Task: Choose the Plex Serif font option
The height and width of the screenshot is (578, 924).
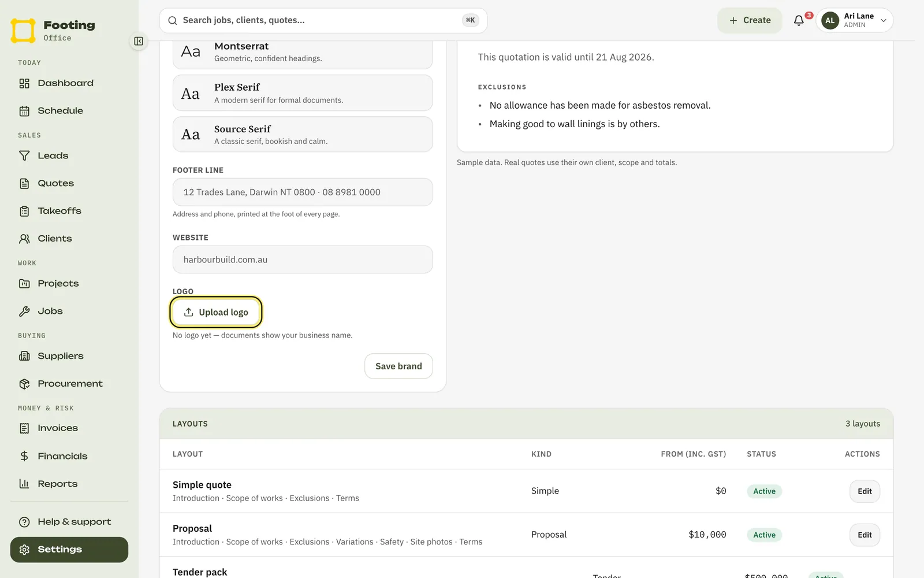Action: coord(303,93)
